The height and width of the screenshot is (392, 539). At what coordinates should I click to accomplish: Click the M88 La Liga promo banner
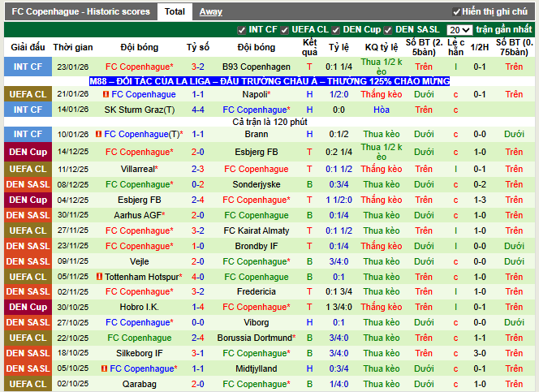pos(269,81)
